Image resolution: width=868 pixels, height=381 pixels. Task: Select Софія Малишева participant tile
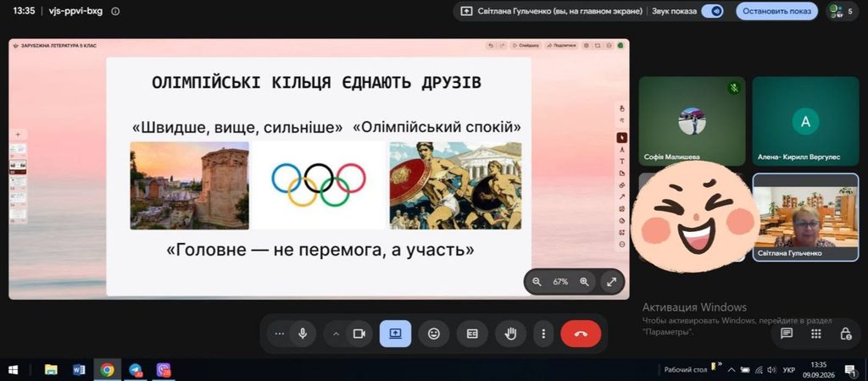click(692, 121)
